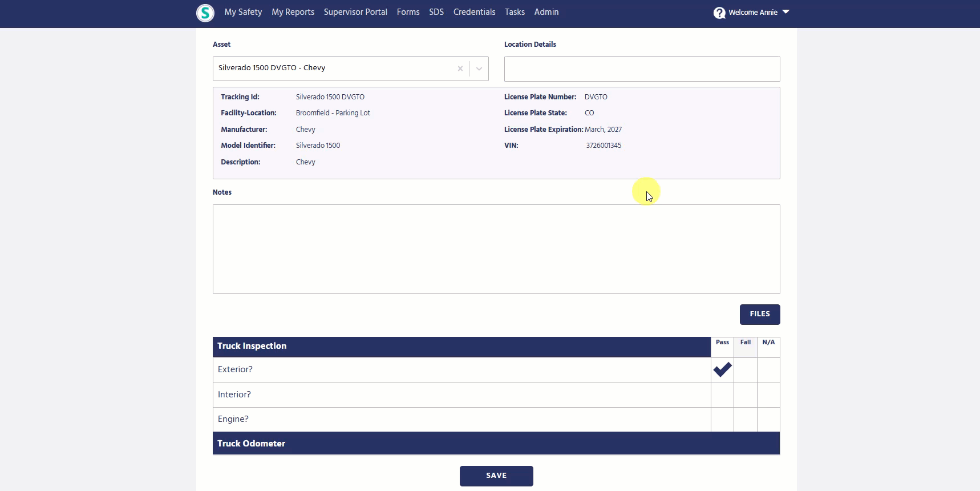Go to Credentials
The width and height of the screenshot is (980, 491).
474,12
